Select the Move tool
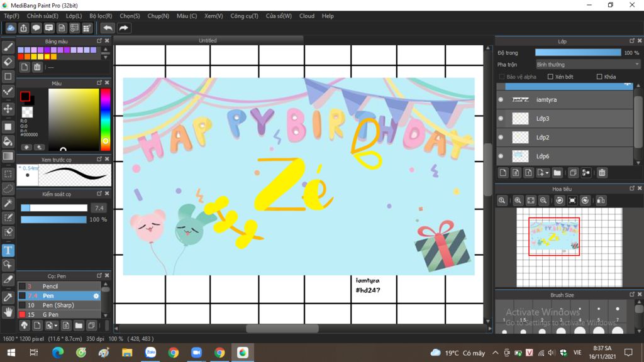Screen dimensions: 644x362 coord(8,109)
